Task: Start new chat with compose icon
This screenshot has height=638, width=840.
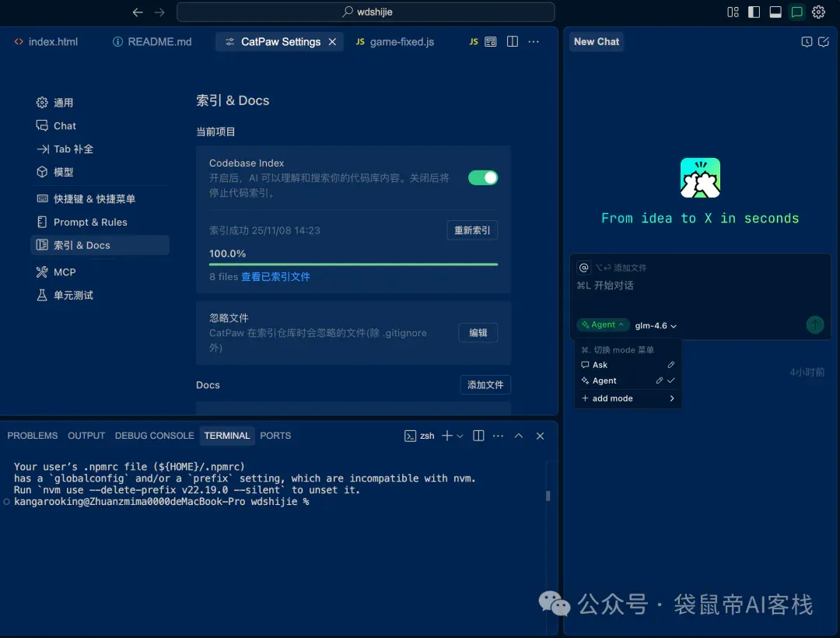Action: 824,42
